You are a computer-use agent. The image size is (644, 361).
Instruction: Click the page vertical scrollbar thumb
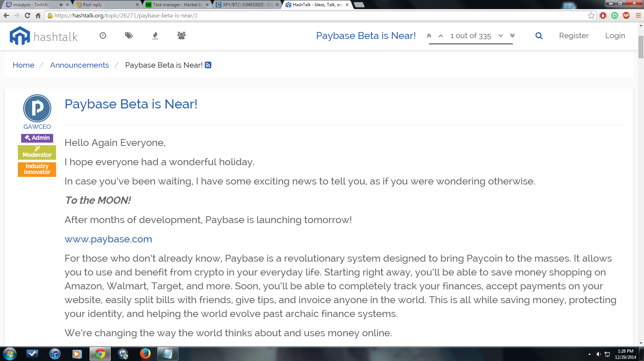(641, 47)
